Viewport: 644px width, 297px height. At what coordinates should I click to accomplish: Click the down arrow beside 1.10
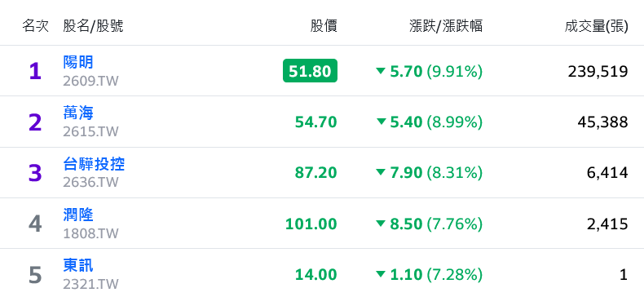[381, 274]
